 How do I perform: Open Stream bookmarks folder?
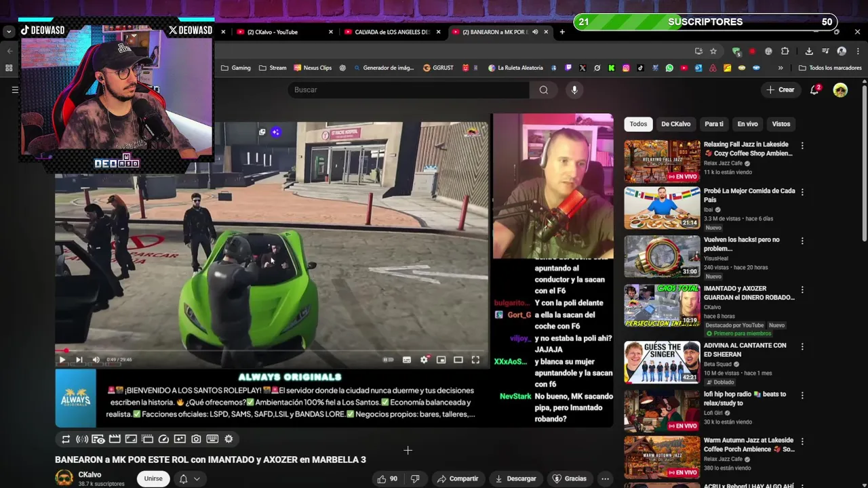click(x=273, y=68)
